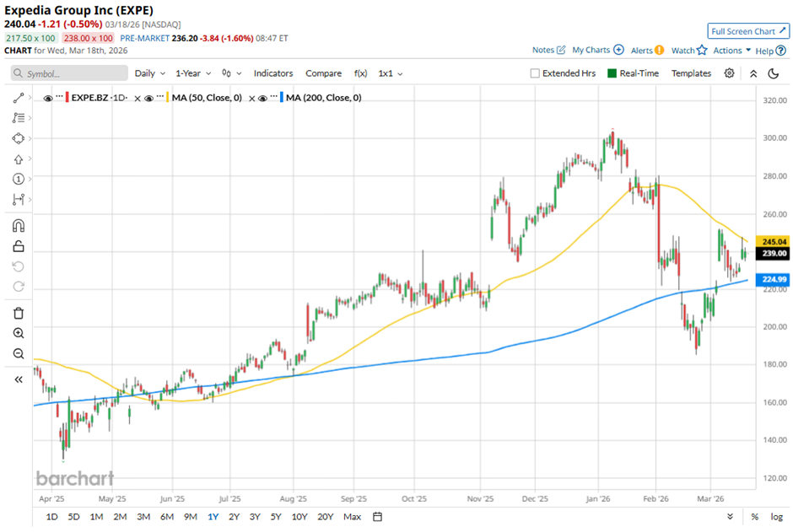Open the Indicators menu

273,73
